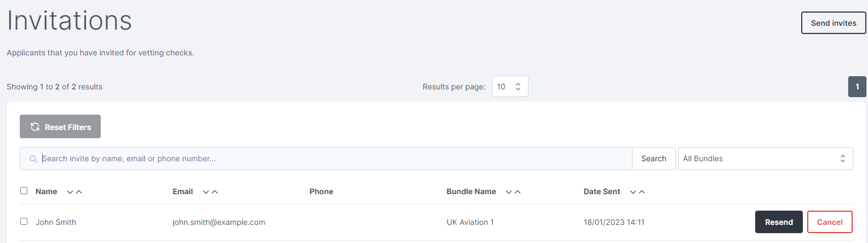Resend the invite to John Smith
This screenshot has width=868, height=243.
pyautogui.click(x=779, y=222)
